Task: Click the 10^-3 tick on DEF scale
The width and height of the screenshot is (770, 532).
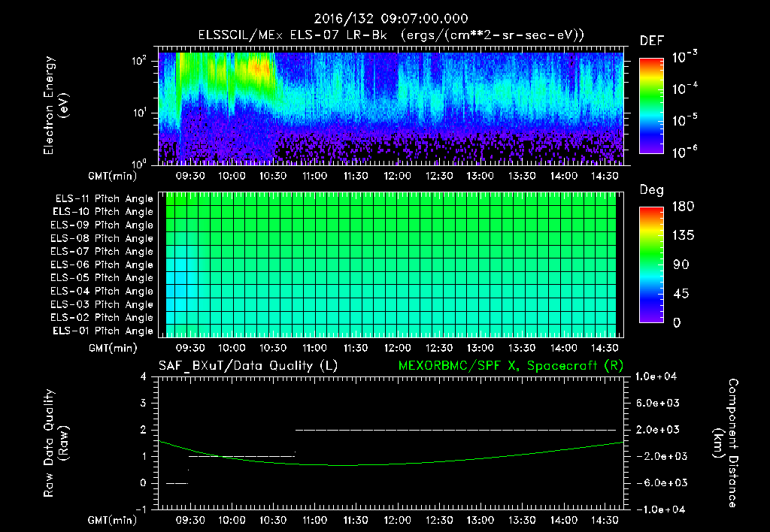Action: [x=684, y=57]
